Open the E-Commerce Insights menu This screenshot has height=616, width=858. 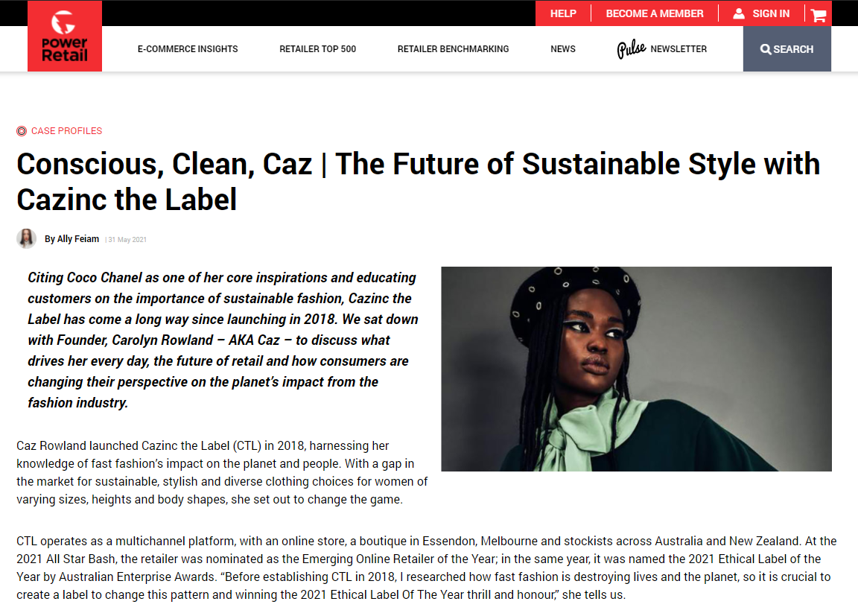pos(188,49)
